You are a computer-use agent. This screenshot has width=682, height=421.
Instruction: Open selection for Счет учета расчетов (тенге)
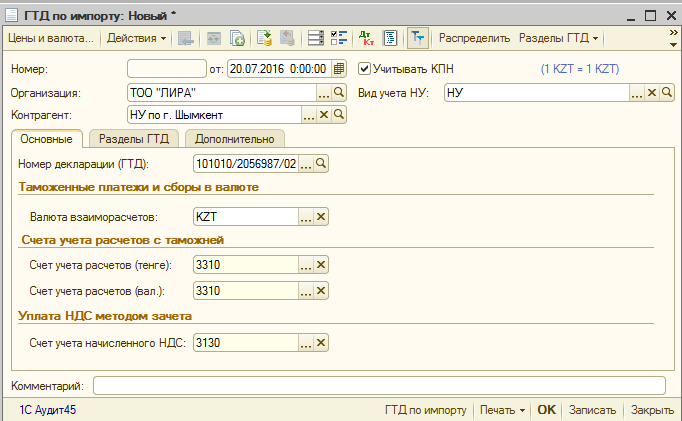click(306, 265)
